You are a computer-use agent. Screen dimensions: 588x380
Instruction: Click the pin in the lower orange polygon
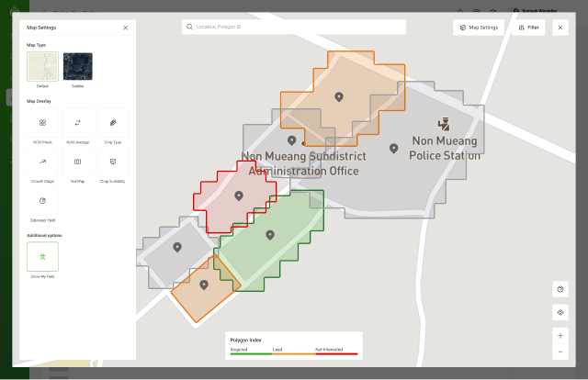click(204, 285)
